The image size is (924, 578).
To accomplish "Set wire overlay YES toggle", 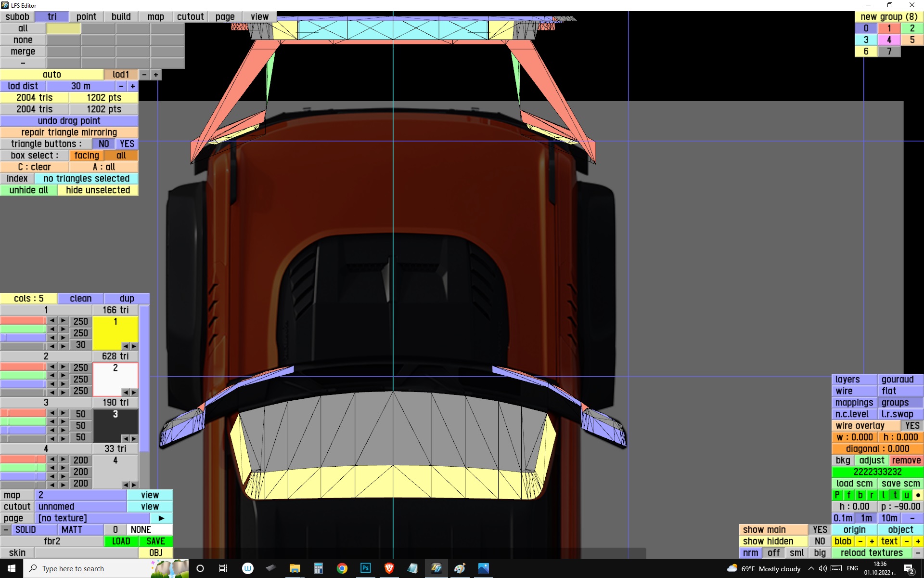I will pyautogui.click(x=911, y=425).
